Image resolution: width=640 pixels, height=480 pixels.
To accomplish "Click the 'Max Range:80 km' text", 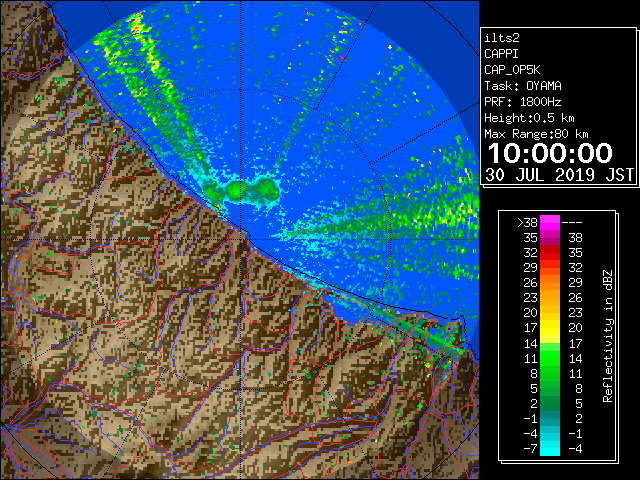I will [x=536, y=134].
